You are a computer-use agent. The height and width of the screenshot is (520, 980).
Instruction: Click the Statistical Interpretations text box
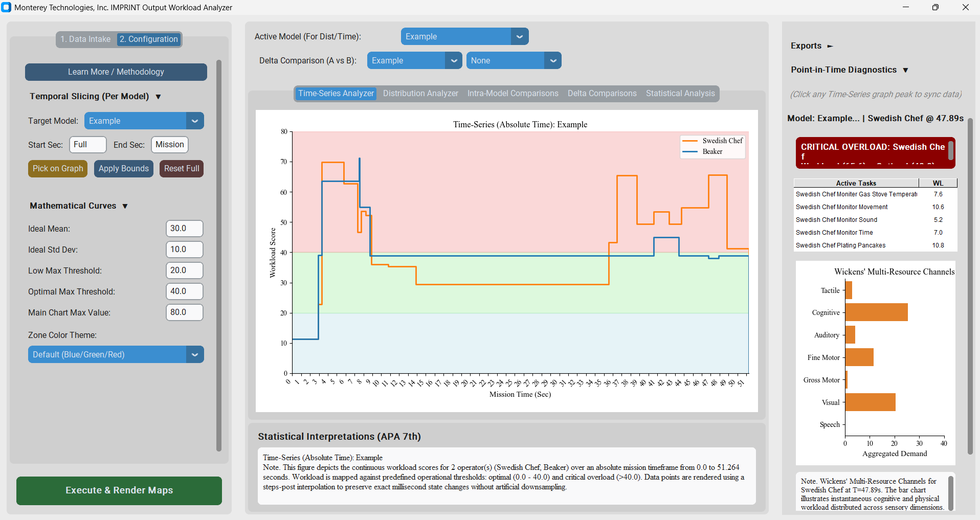click(507, 476)
